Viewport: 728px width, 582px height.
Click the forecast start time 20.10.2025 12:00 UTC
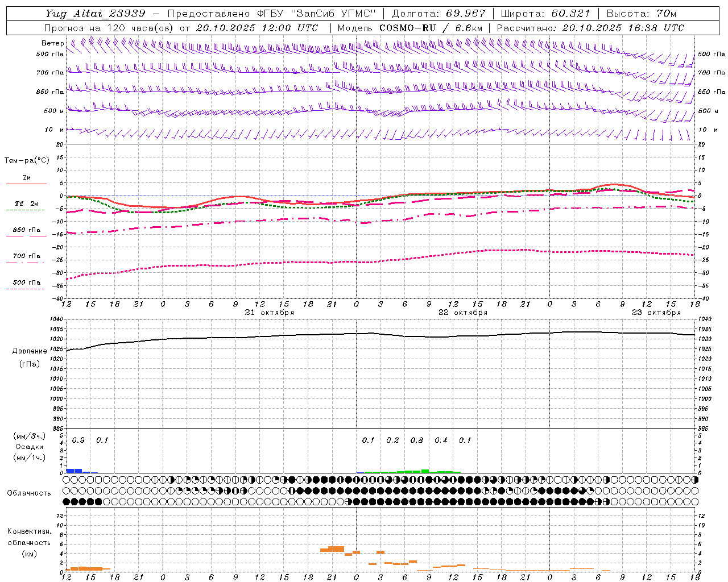257,28
